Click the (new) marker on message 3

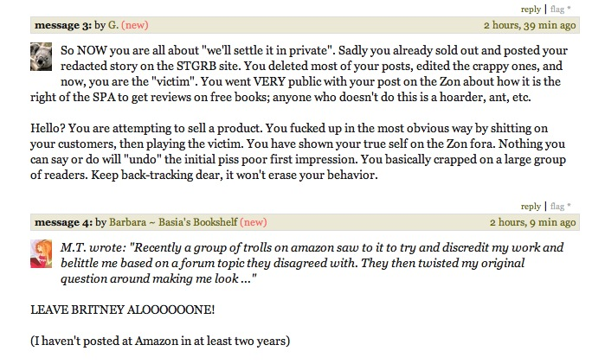pos(135,25)
